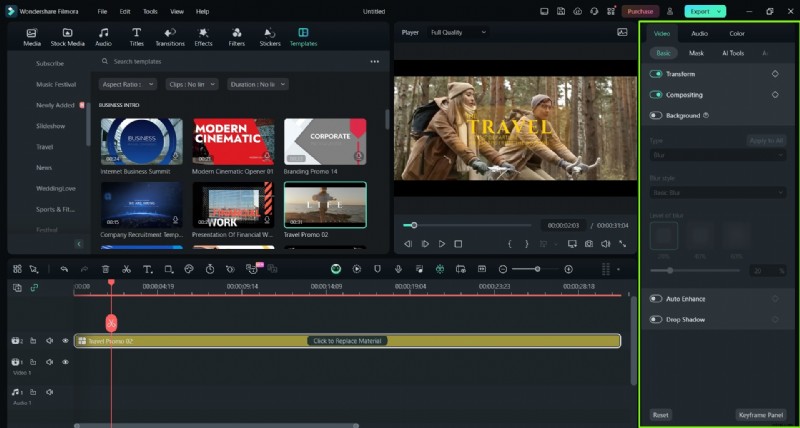Click the volume speaker icon in player

pos(606,244)
